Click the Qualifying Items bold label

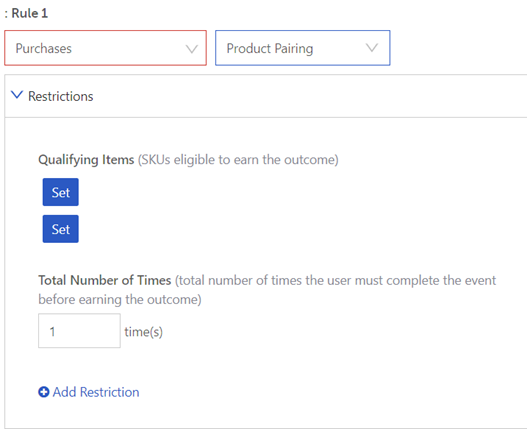coord(86,160)
